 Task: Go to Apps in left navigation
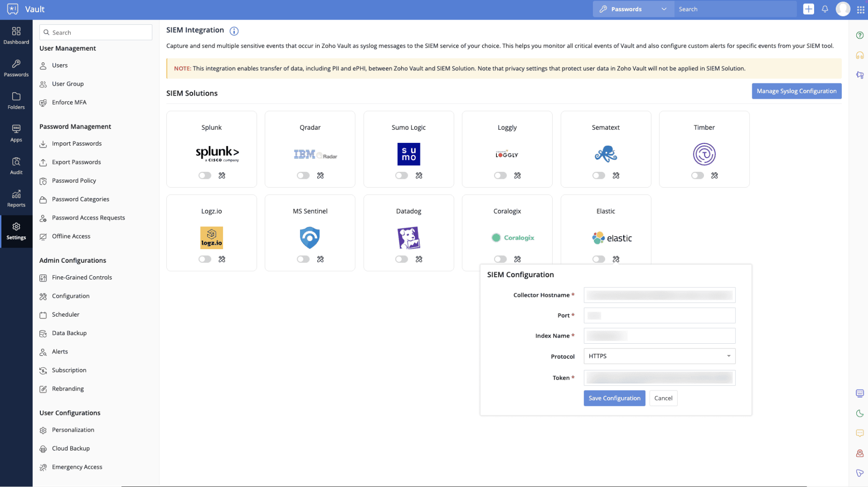[16, 133]
